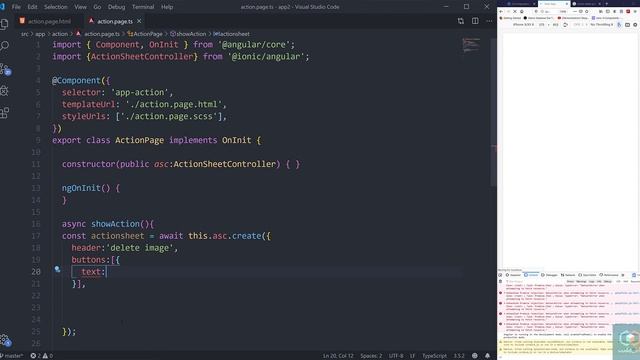Close the action.page.ts tab

pos(139,21)
